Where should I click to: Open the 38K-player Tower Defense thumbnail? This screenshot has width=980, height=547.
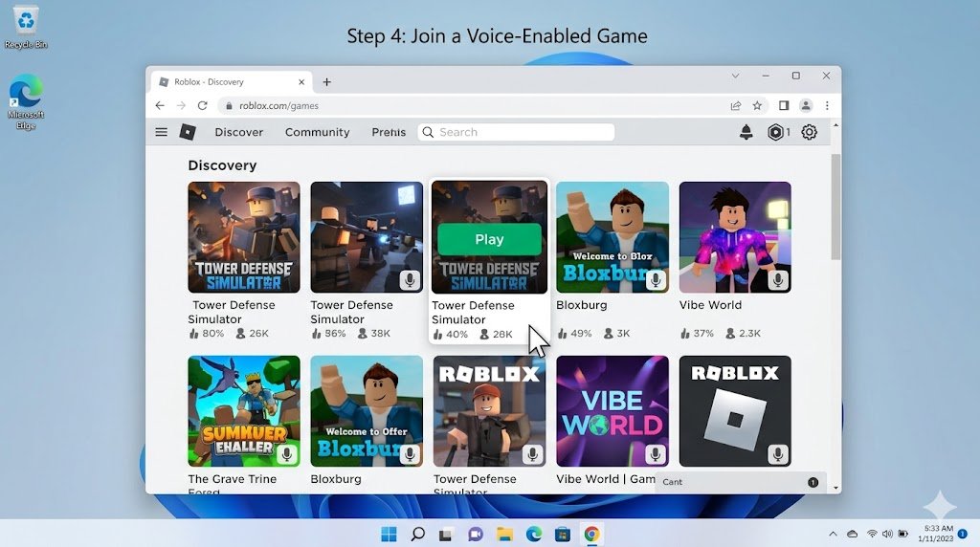(367, 237)
